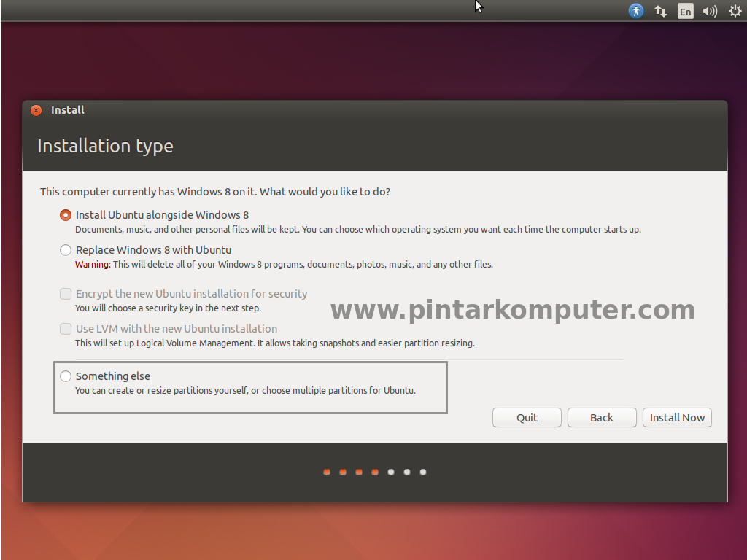Screen dimensions: 747x560
Task: Open the accessibility menu icon
Action: [x=635, y=10]
